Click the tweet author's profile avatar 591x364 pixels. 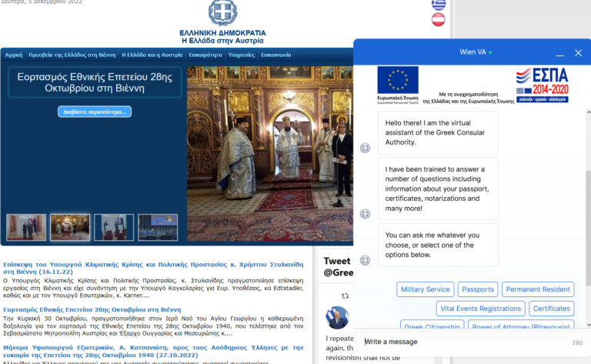click(337, 317)
